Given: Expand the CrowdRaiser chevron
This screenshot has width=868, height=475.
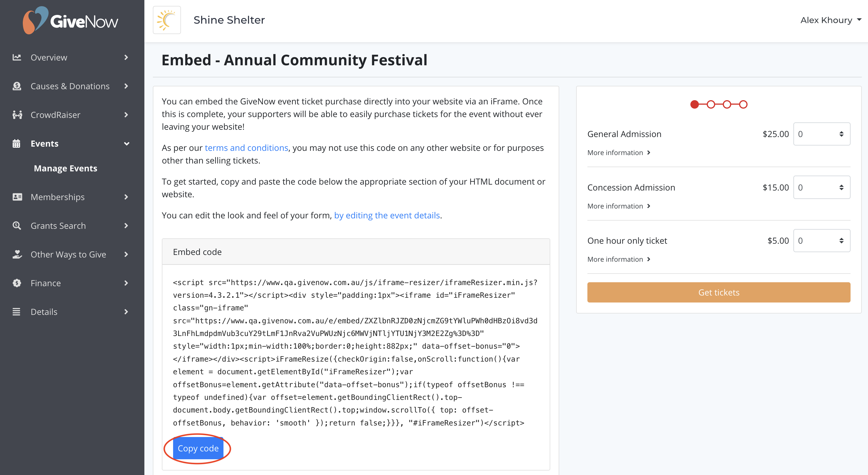Looking at the screenshot, I should (x=126, y=115).
